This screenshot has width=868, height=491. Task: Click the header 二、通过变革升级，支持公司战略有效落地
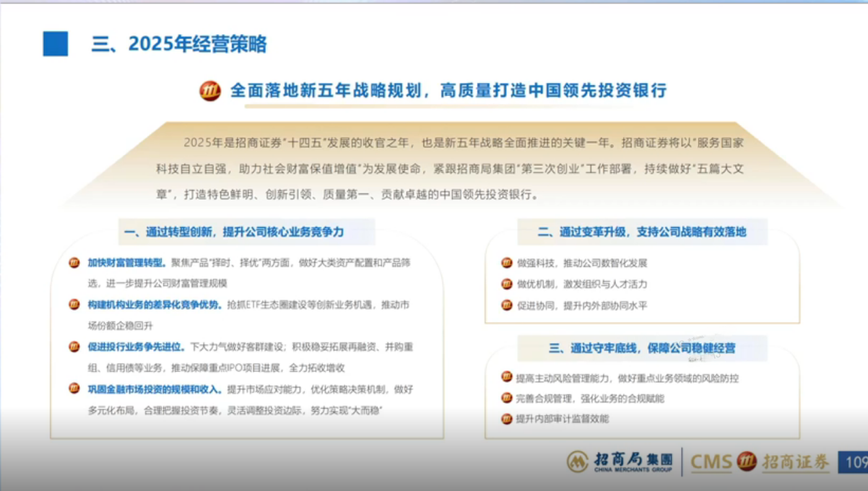pyautogui.click(x=642, y=232)
